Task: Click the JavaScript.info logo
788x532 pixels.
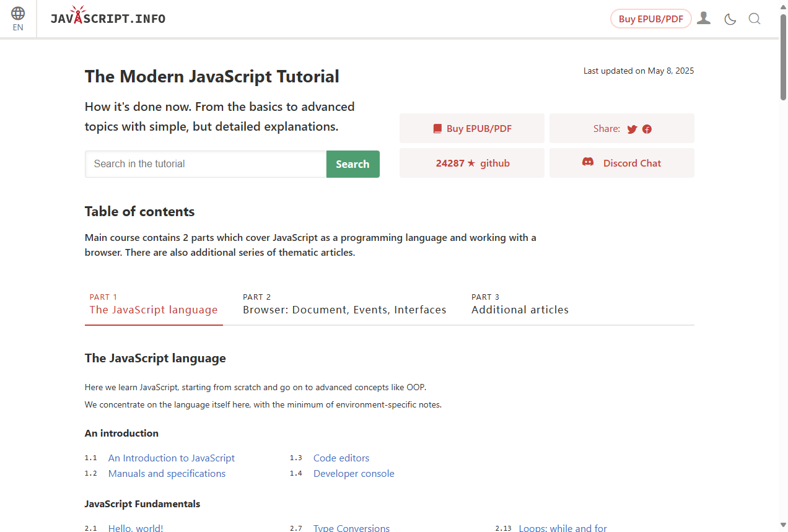Action: pyautogui.click(x=107, y=17)
